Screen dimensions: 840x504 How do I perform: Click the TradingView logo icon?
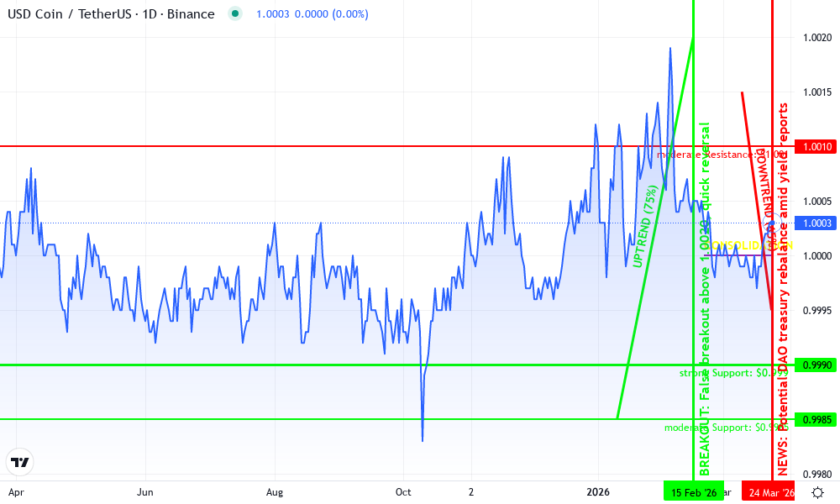[x=20, y=462]
